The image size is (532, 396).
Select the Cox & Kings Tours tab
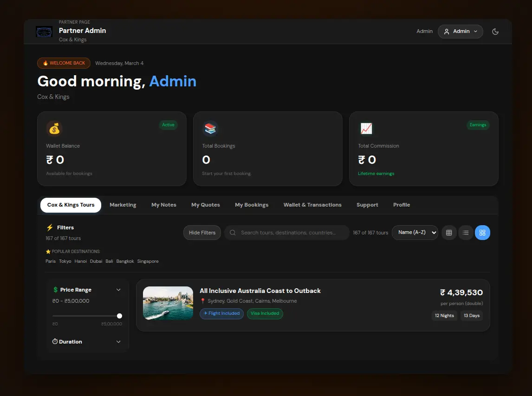[71, 205]
